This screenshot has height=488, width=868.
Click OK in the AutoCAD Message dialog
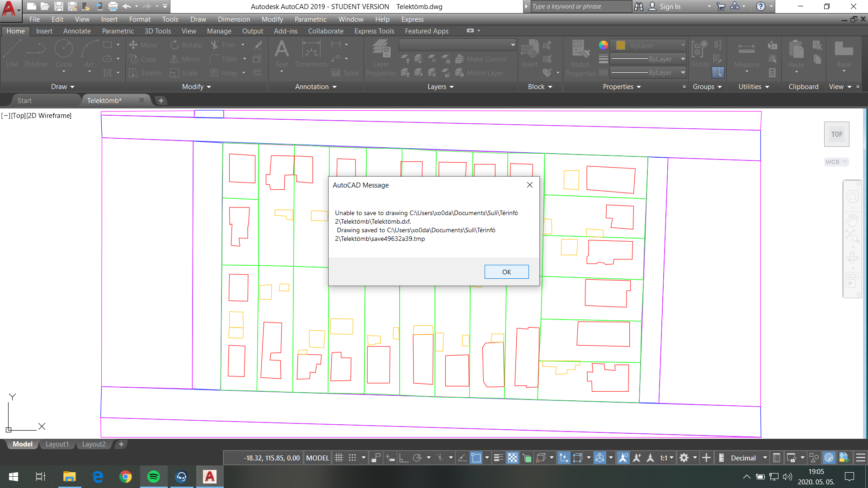pyautogui.click(x=506, y=272)
